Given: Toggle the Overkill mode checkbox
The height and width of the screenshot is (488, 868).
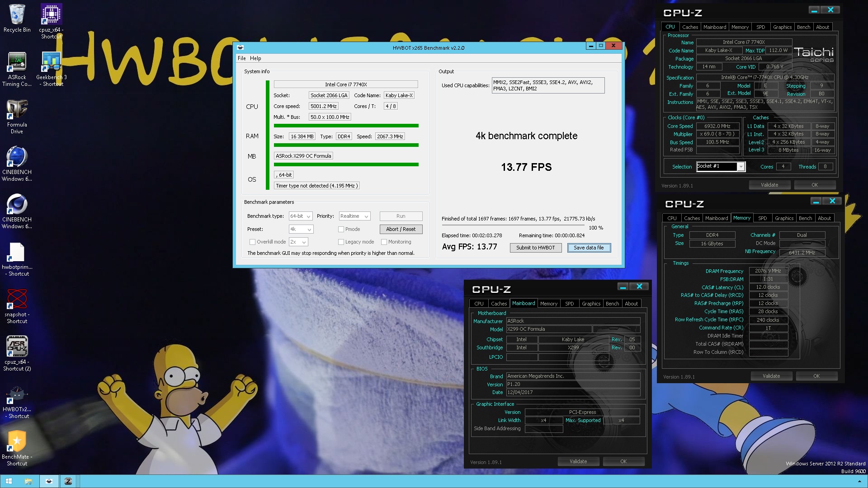Looking at the screenshot, I should tap(253, 242).
